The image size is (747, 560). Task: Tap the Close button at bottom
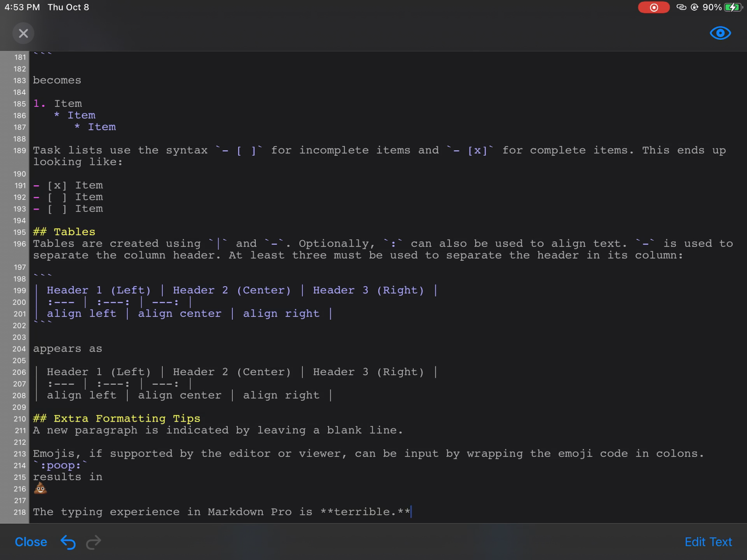31,542
